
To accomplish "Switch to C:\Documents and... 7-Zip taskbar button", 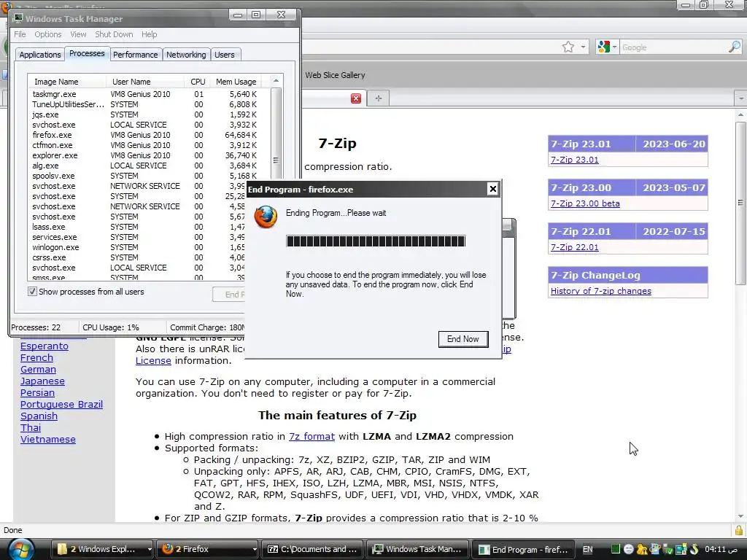I will click(x=312, y=550).
